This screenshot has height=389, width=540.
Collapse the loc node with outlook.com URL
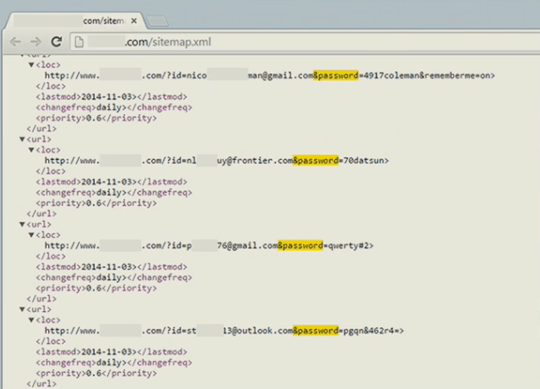pos(31,320)
